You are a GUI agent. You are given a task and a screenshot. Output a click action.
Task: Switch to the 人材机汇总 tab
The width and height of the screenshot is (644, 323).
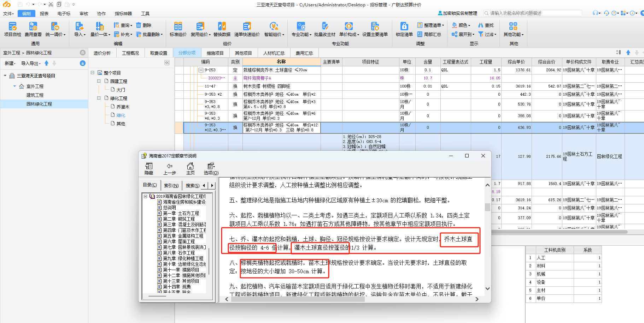[x=274, y=53]
